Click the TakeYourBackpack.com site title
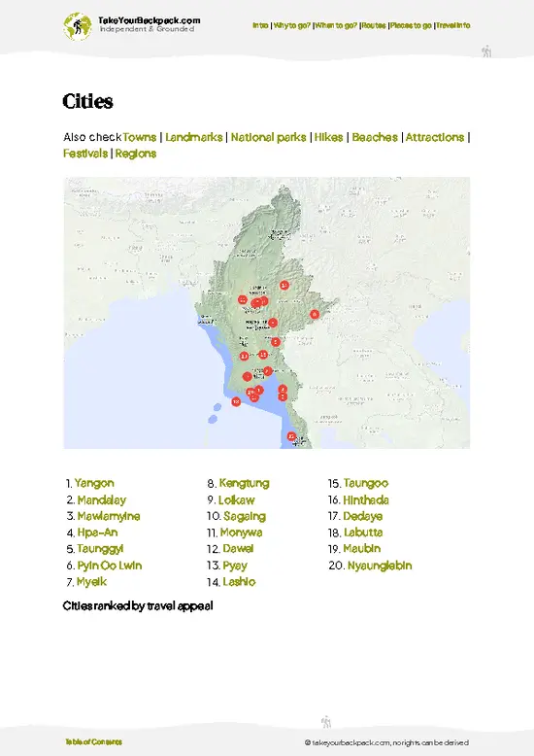This screenshot has height=756, width=534. 149,20
